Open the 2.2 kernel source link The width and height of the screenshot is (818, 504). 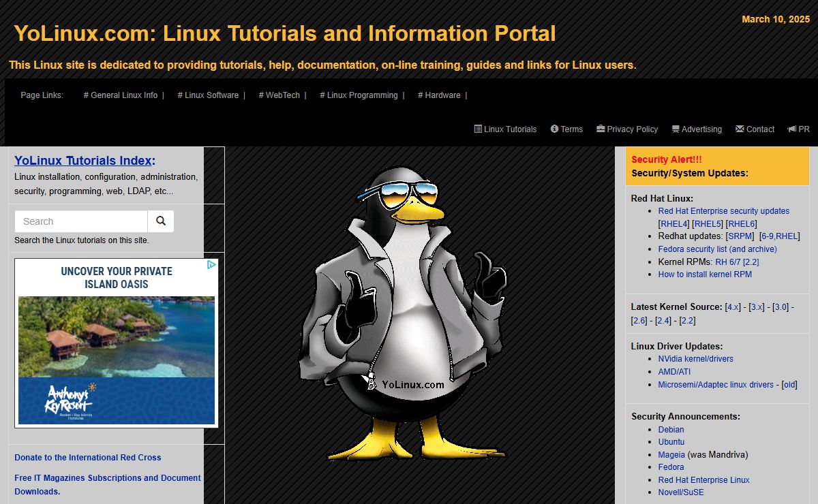(x=688, y=321)
